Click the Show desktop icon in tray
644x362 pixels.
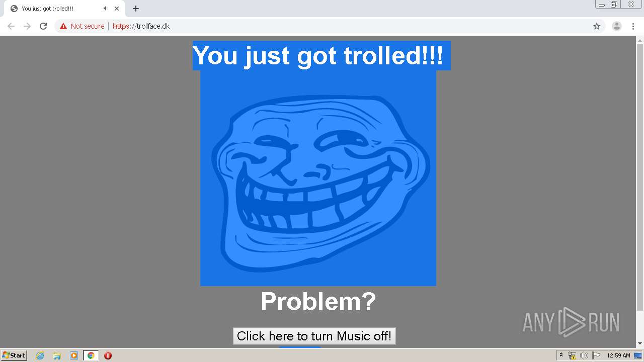(x=638, y=355)
